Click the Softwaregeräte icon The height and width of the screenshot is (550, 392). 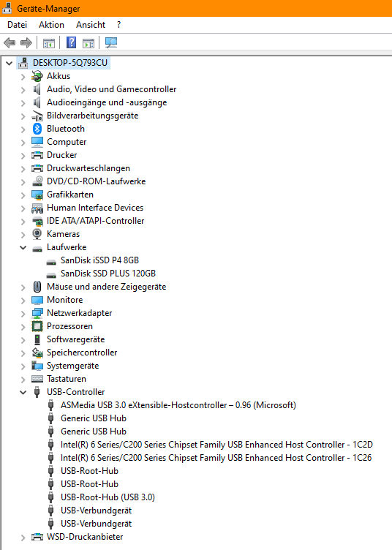click(x=37, y=339)
